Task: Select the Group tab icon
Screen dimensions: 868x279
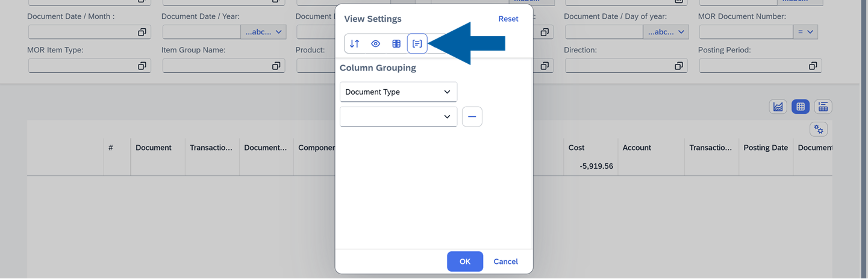Action: point(417,43)
